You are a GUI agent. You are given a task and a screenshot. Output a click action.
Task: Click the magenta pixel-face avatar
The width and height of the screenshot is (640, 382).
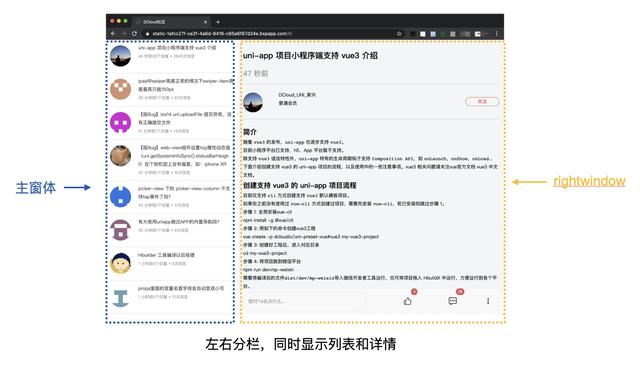120,122
